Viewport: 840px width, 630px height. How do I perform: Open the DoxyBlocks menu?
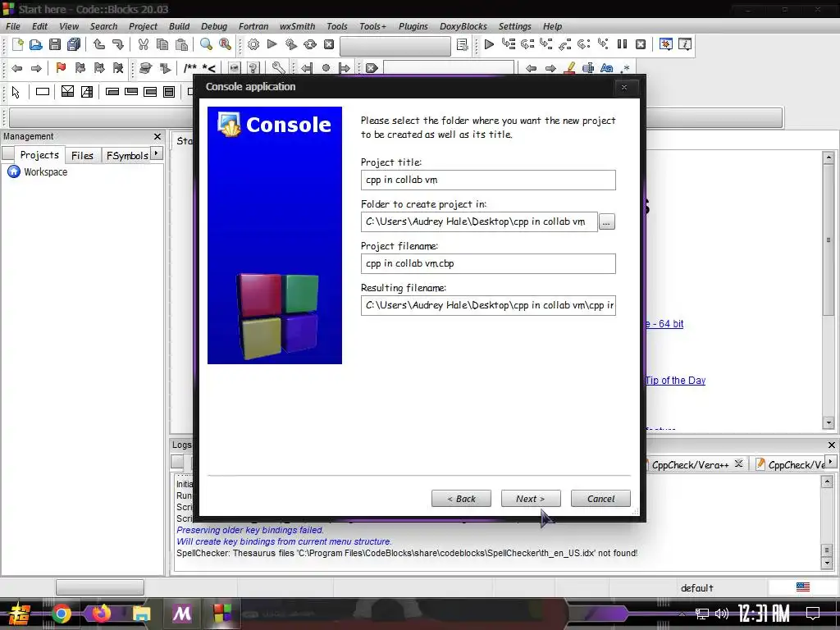(x=463, y=26)
